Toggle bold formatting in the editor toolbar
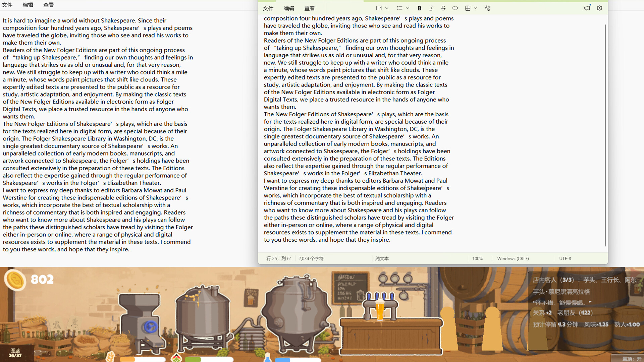 point(419,8)
